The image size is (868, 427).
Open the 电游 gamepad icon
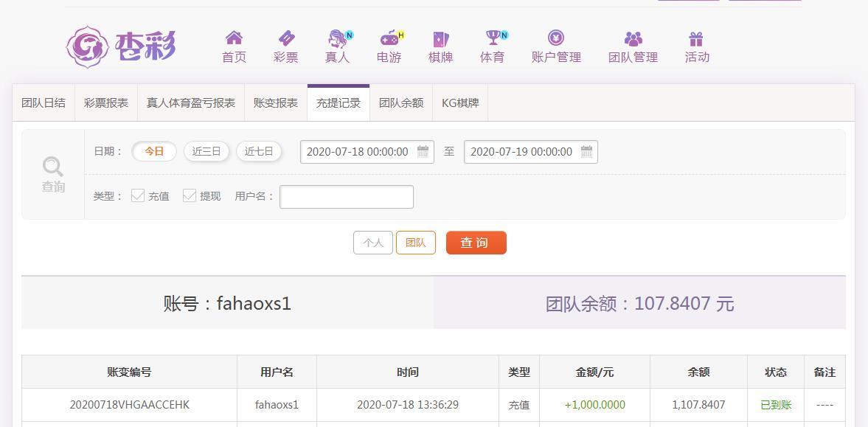coord(389,39)
